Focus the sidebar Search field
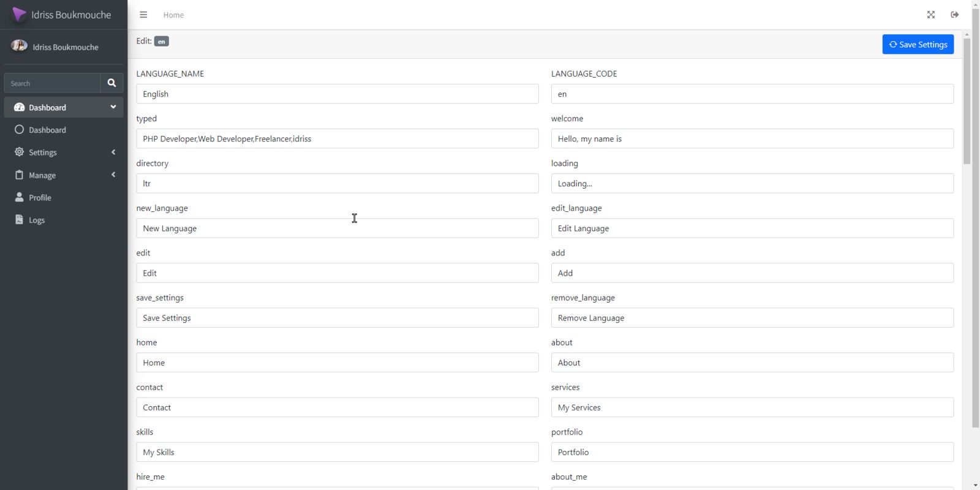The image size is (980, 490). [52, 83]
